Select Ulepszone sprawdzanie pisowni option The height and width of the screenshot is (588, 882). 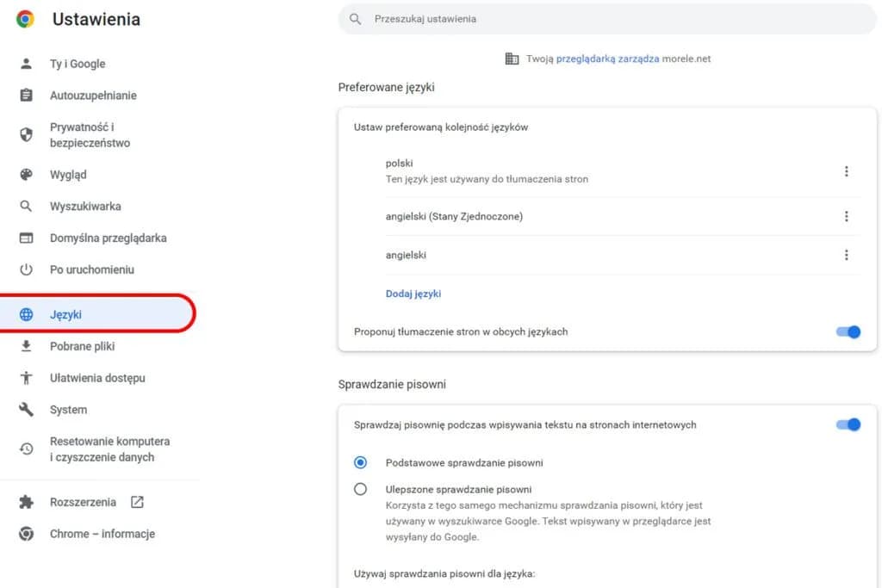tap(360, 488)
